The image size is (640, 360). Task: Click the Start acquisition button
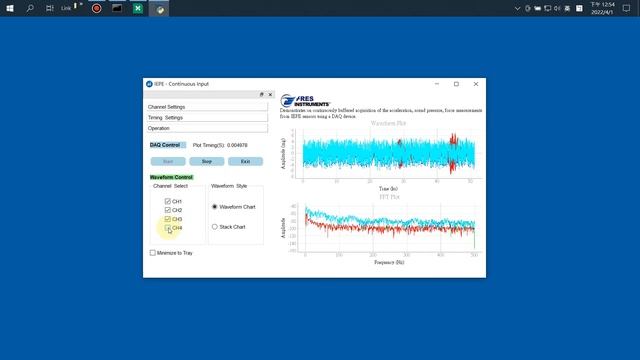tap(168, 162)
